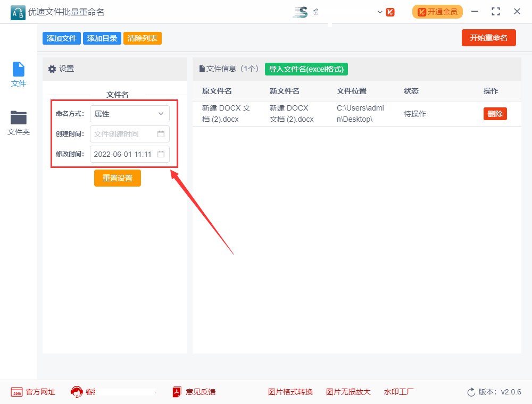Open the 创建时间 date picker
The width and height of the screenshot is (532, 404).
161,134
